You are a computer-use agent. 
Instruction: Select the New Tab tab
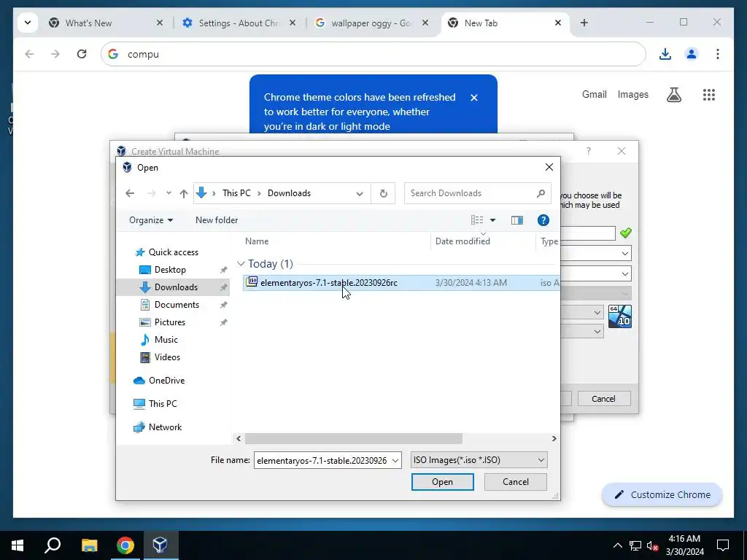tap(505, 23)
